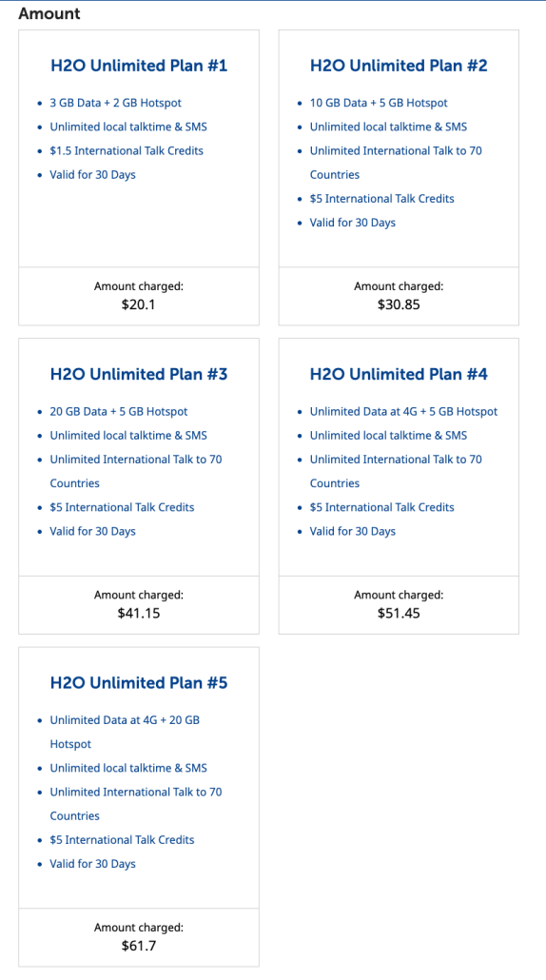Click the $41.15 amount charged box
546x980 pixels.
click(139, 605)
